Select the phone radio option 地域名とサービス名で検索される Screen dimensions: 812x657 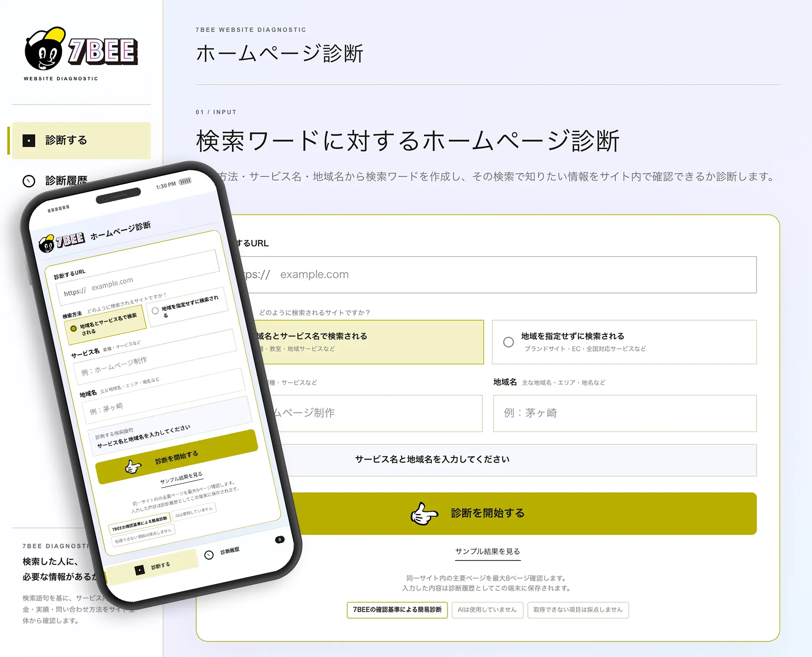click(105, 324)
